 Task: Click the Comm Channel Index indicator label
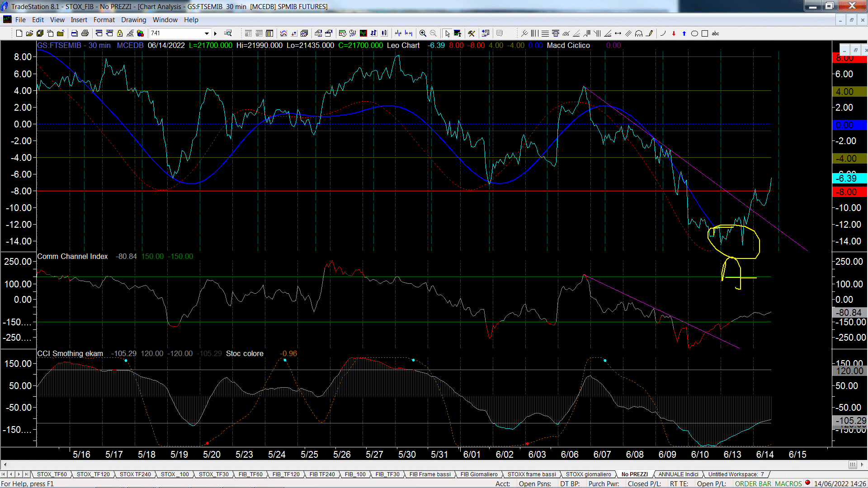(x=72, y=256)
